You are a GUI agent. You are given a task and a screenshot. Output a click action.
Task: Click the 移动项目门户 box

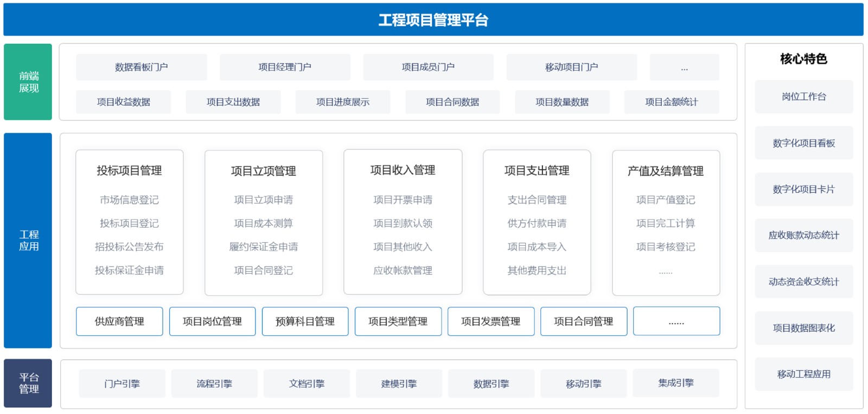click(x=571, y=67)
